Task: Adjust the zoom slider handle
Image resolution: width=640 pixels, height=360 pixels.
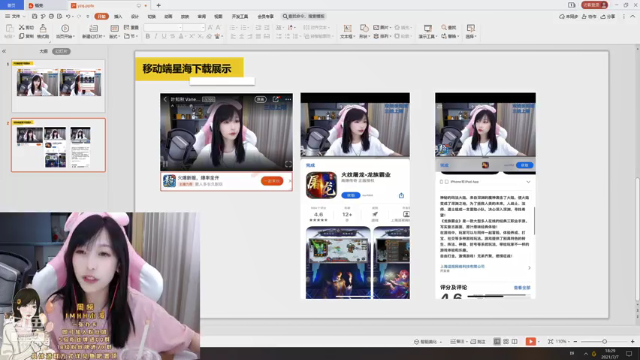Action: click(x=604, y=341)
